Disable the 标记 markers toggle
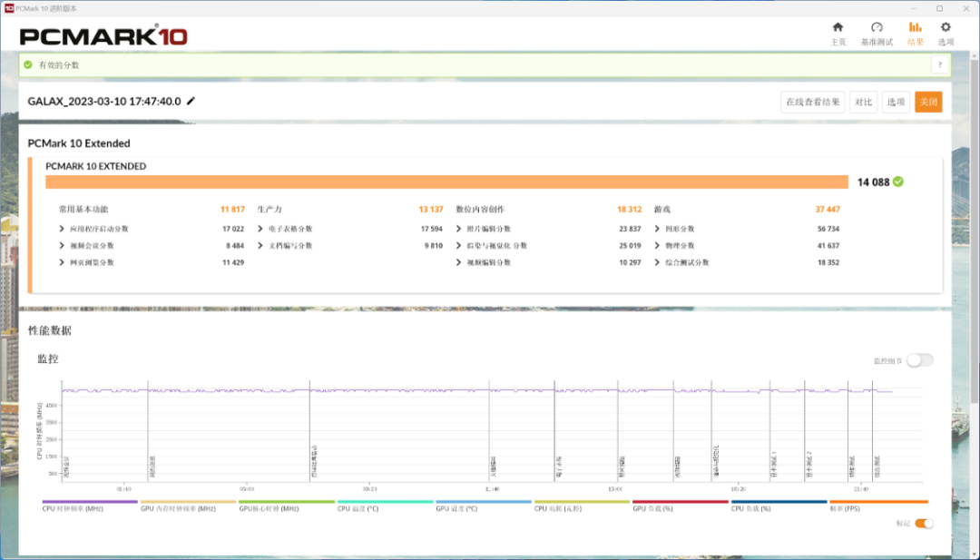Viewport: 980px width, 560px height. (x=924, y=523)
